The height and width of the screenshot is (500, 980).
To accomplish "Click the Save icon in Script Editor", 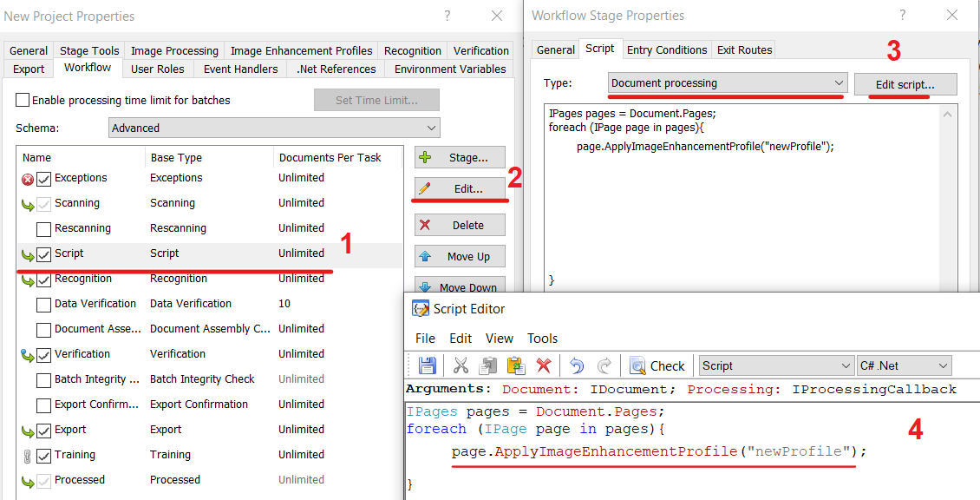I will 427,365.
